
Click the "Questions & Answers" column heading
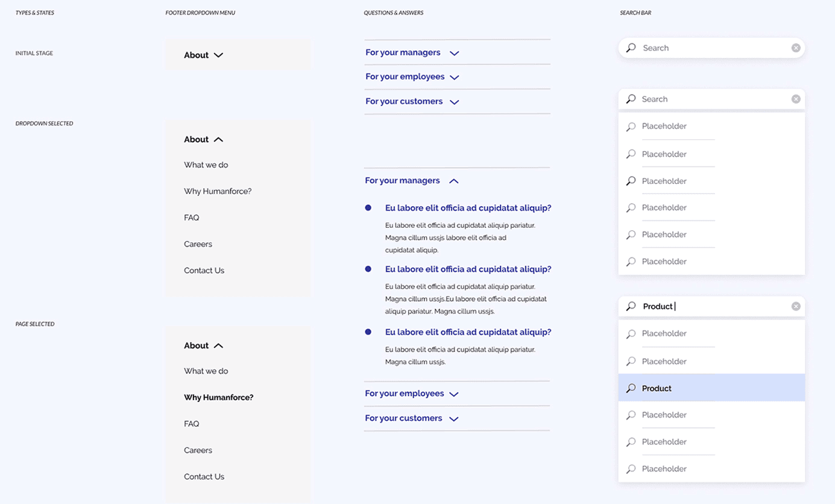(x=393, y=13)
